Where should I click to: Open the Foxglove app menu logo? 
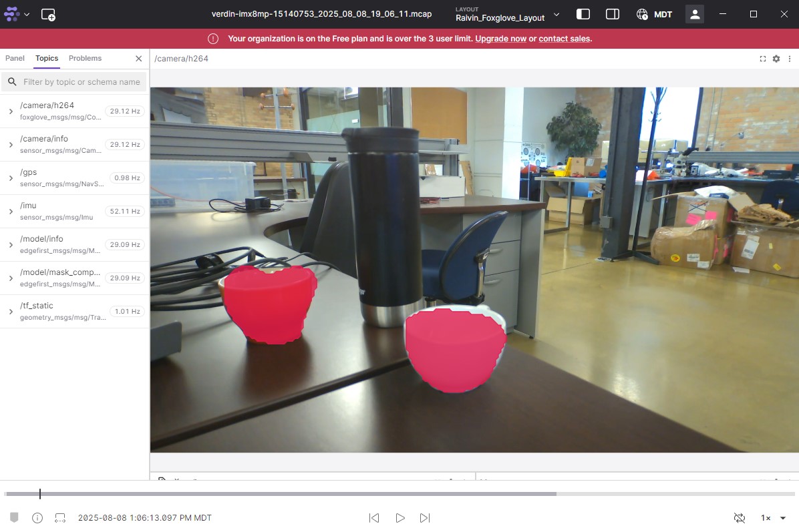pyautogui.click(x=12, y=14)
